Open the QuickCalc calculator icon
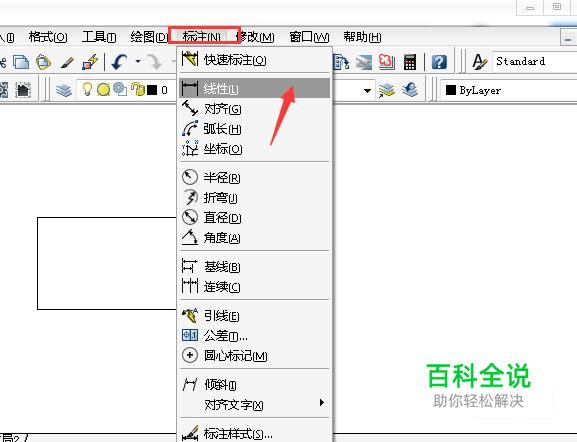The width and height of the screenshot is (577, 442). pyautogui.click(x=410, y=62)
